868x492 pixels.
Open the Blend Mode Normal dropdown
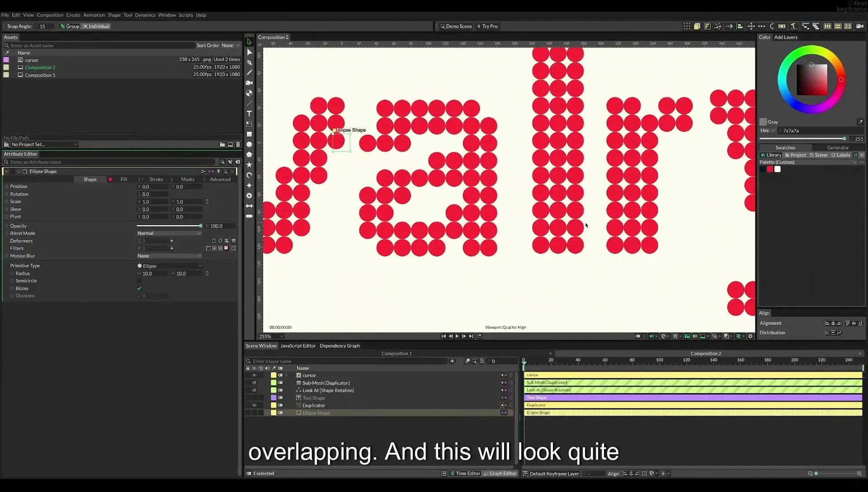point(169,233)
